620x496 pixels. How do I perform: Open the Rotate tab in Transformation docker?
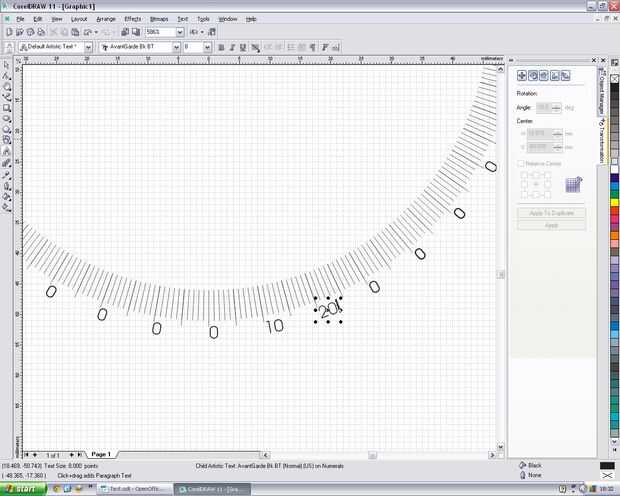(533, 76)
